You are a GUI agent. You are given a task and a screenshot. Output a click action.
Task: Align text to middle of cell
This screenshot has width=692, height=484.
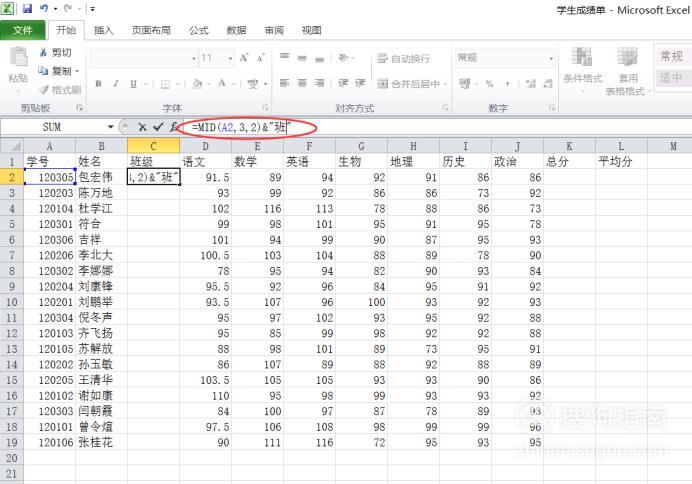pyautogui.click(x=302, y=57)
